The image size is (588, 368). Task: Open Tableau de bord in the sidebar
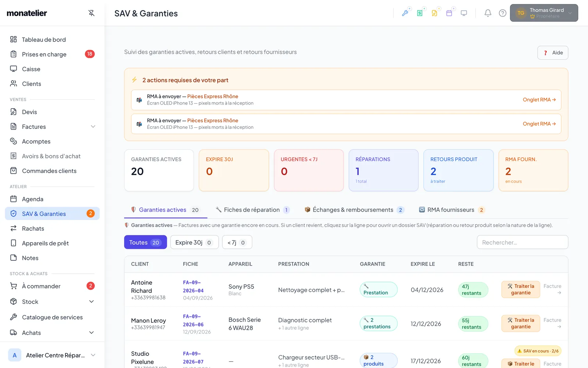[52, 39]
